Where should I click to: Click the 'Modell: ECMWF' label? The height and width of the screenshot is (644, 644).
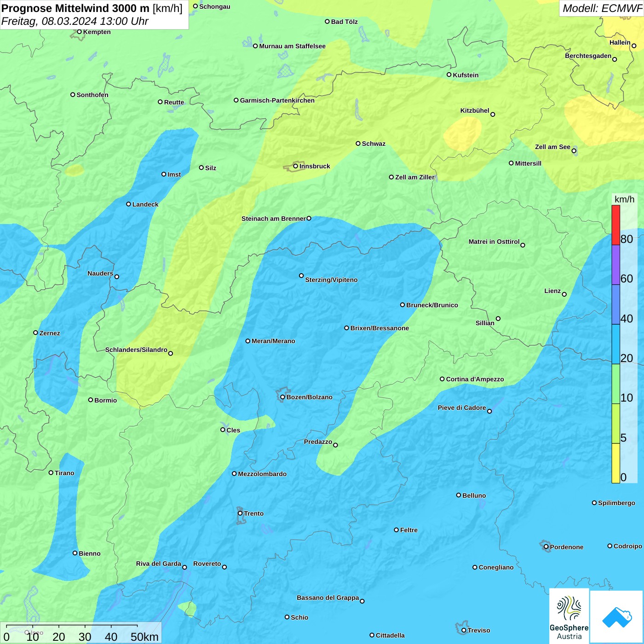(x=603, y=8)
